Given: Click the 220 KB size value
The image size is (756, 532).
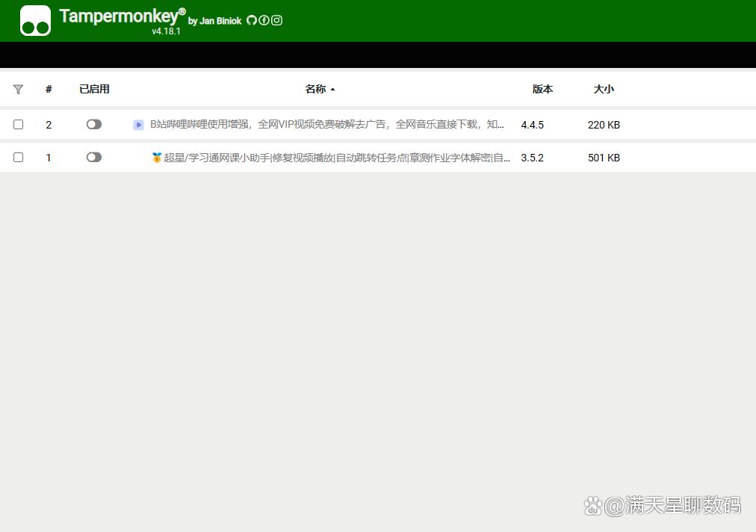Looking at the screenshot, I should click(x=604, y=125).
